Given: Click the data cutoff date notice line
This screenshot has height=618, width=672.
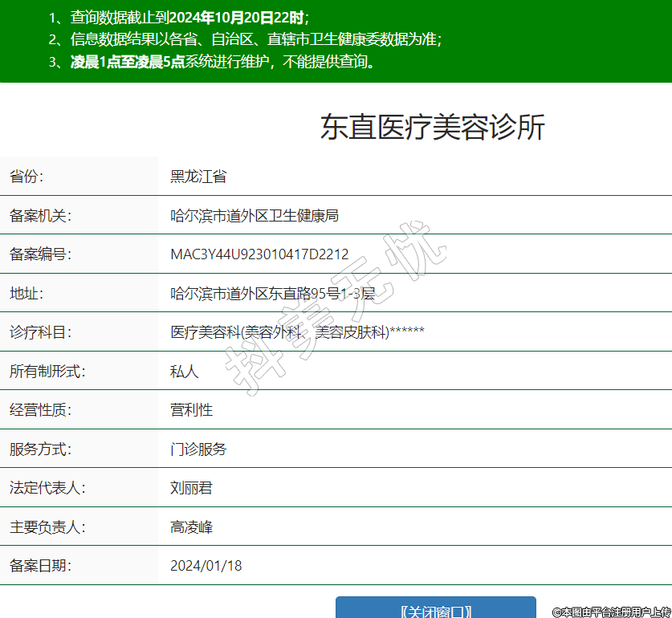Looking at the screenshot, I should [x=178, y=17].
